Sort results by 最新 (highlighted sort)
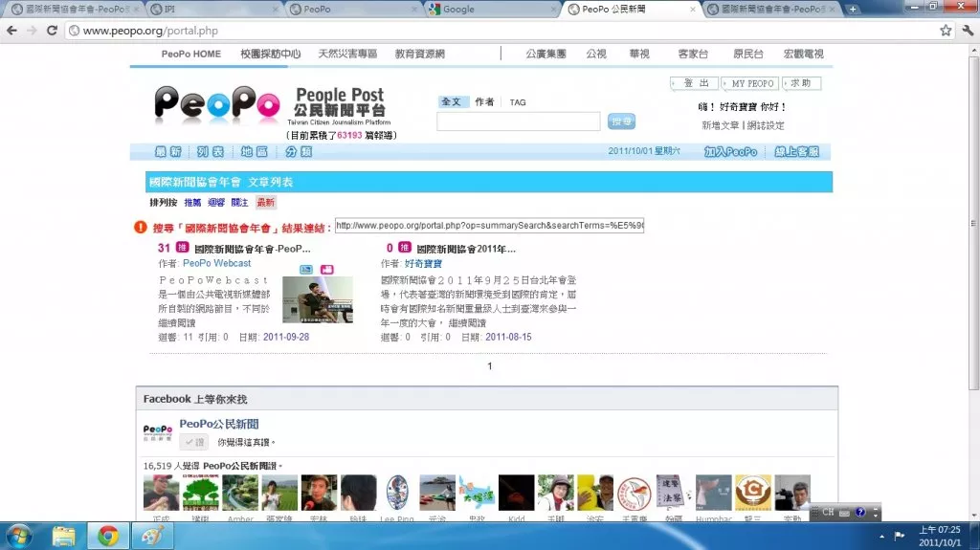 (x=266, y=202)
